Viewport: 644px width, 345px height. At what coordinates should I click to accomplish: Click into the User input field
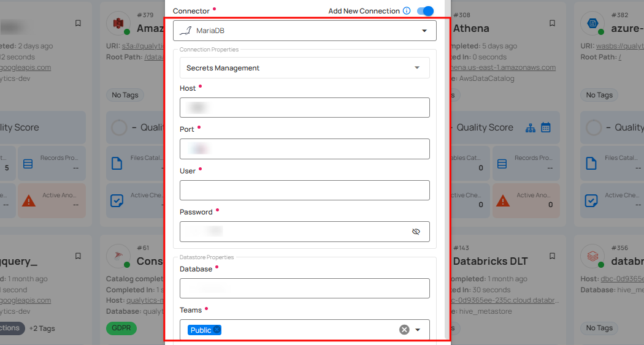[x=305, y=191]
